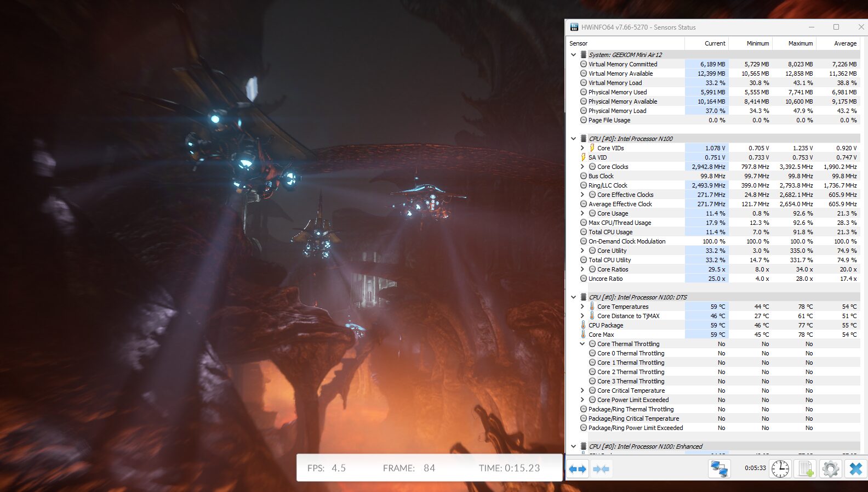The width and height of the screenshot is (868, 492).
Task: Click the SA VID lightning bolt icon
Action: coord(583,157)
